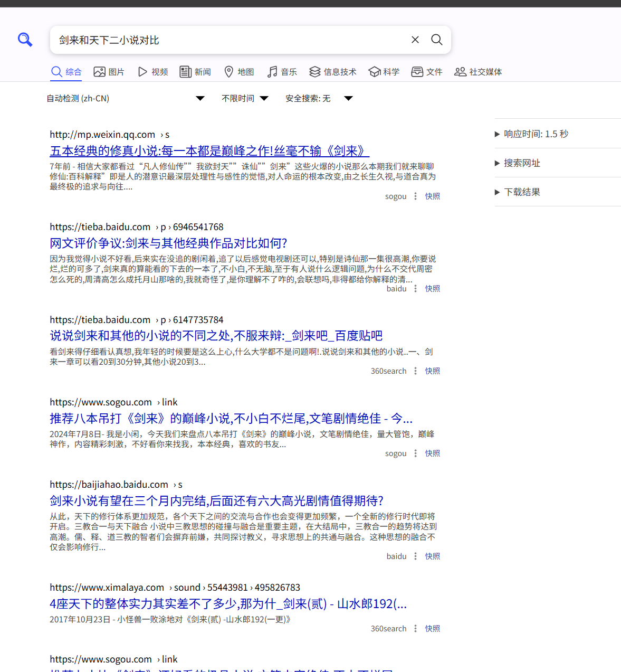Open 快照 cache link for baijiahao result
Viewport: 621px width, 672px height.
click(x=433, y=556)
